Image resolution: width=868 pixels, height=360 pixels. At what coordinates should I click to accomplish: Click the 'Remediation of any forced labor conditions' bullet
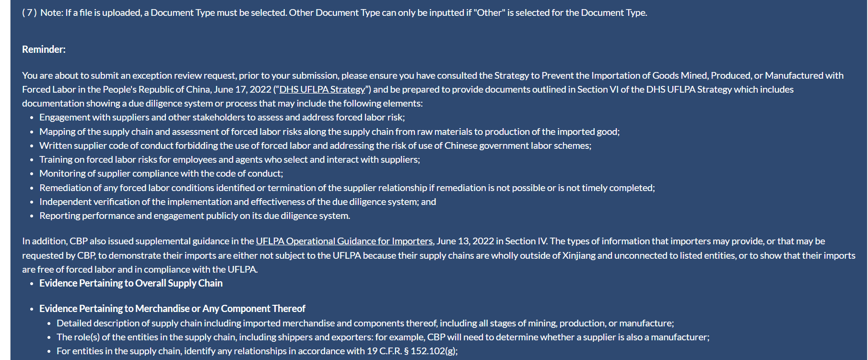coord(347,188)
